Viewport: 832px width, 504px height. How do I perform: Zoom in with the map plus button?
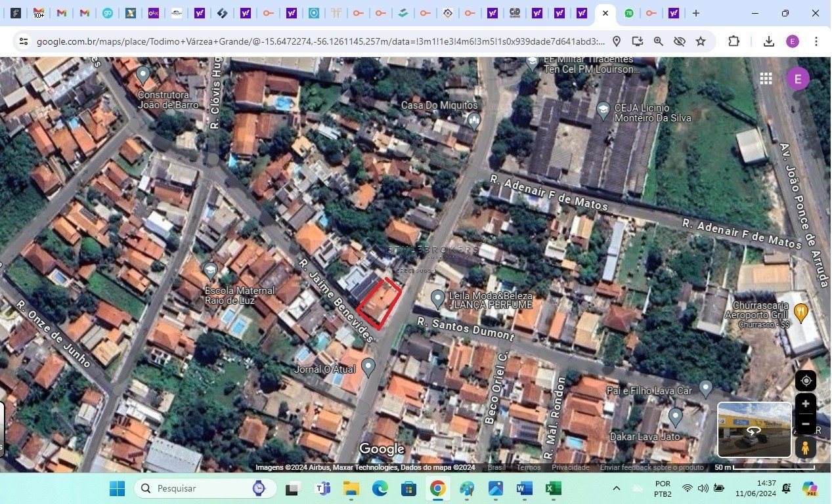click(x=806, y=404)
